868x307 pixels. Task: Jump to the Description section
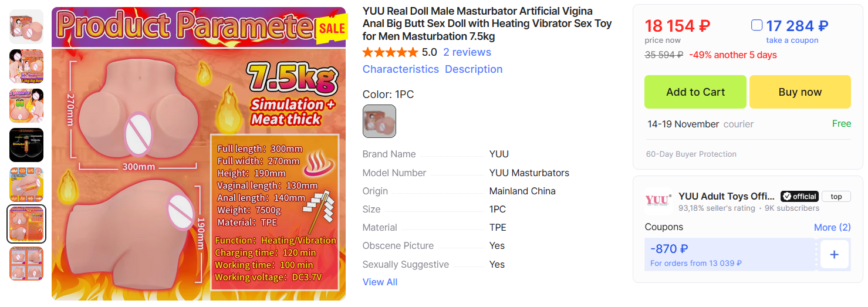474,69
